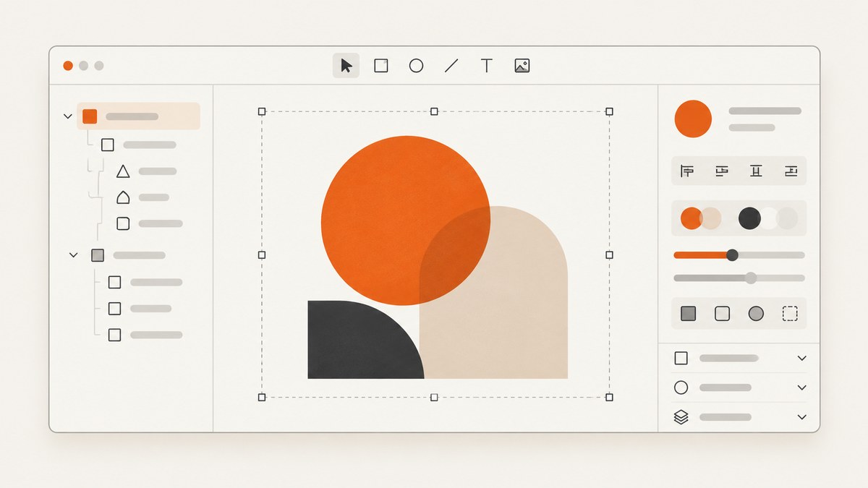
Task: Open the large orange fill color circle
Action: point(693,119)
